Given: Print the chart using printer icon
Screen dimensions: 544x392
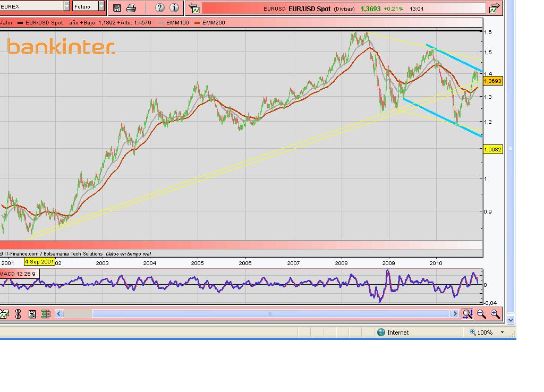Looking at the screenshot, I should pyautogui.click(x=131, y=8).
